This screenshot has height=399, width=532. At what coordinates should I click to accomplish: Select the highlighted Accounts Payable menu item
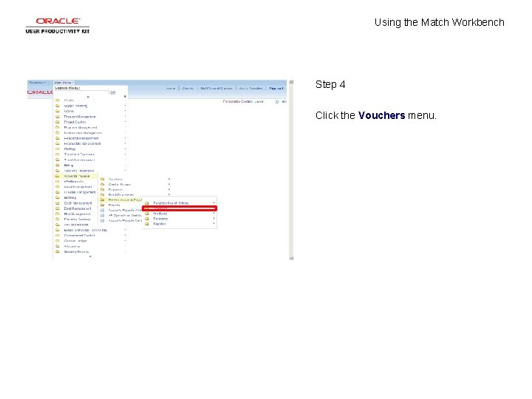point(77,176)
